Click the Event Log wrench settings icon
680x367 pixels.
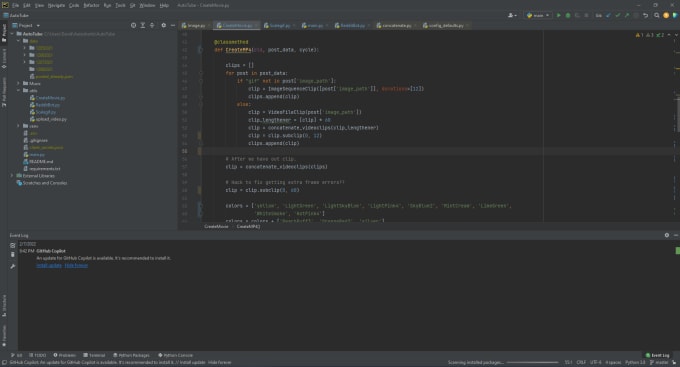[13, 266]
